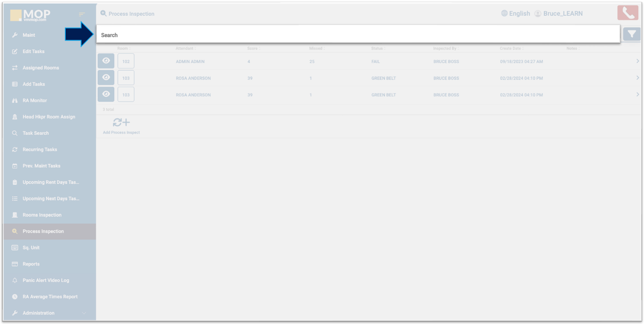Open the Reports sidebar link

coord(31,264)
